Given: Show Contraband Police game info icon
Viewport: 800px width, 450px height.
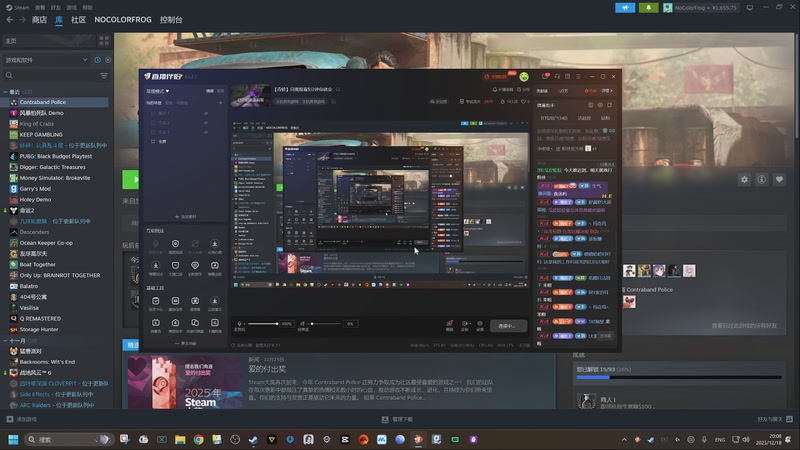Looking at the screenshot, I should pyautogui.click(x=762, y=180).
